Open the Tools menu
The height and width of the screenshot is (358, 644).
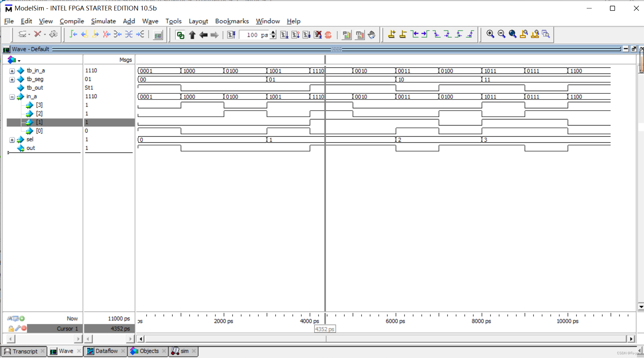coord(173,21)
